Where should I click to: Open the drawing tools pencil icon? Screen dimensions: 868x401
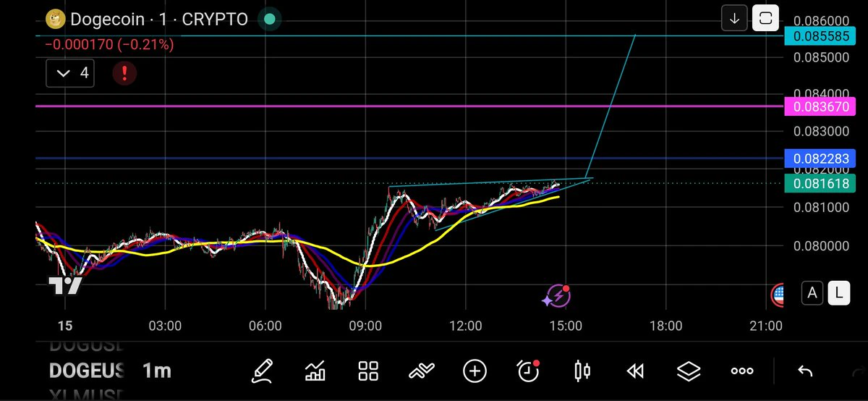[x=262, y=371]
